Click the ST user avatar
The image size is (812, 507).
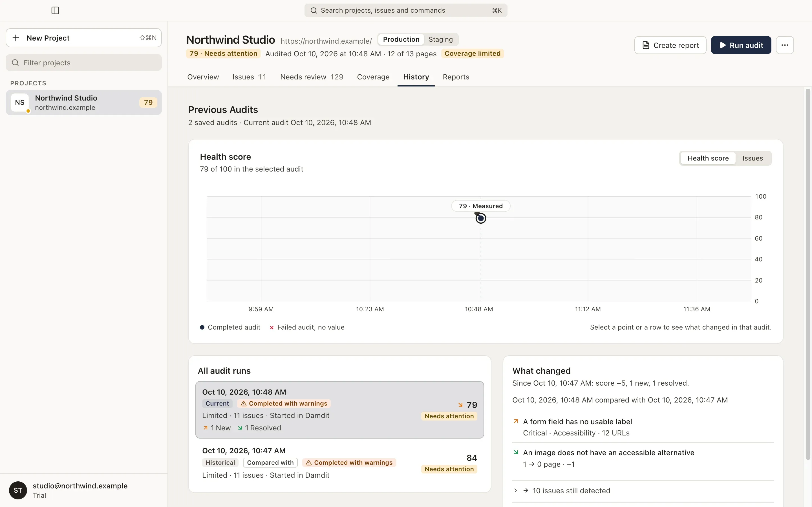click(x=18, y=490)
